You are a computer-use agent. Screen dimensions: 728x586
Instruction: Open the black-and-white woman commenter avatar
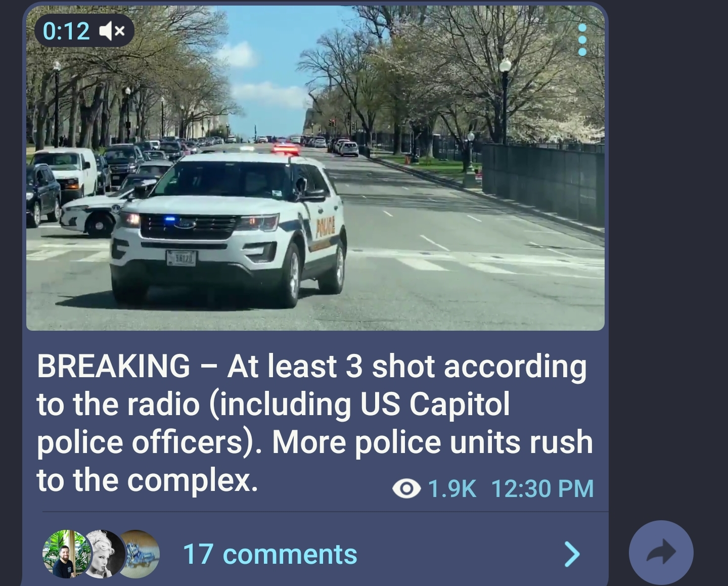(x=105, y=554)
